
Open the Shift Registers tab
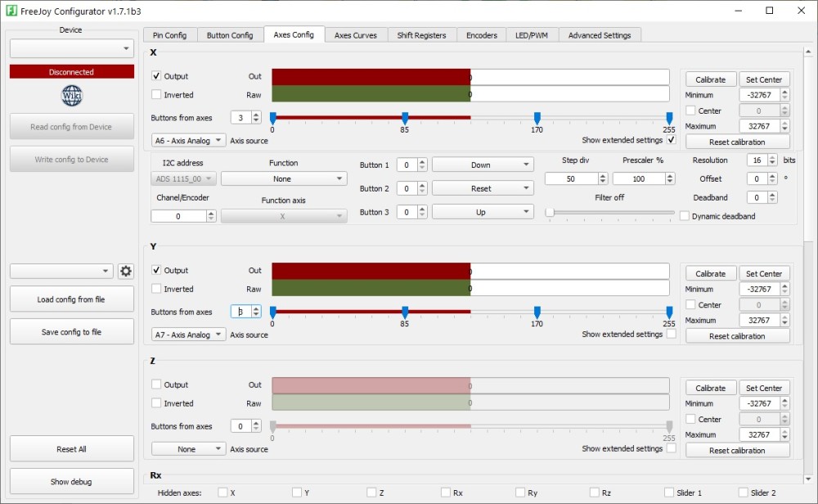[421, 35]
